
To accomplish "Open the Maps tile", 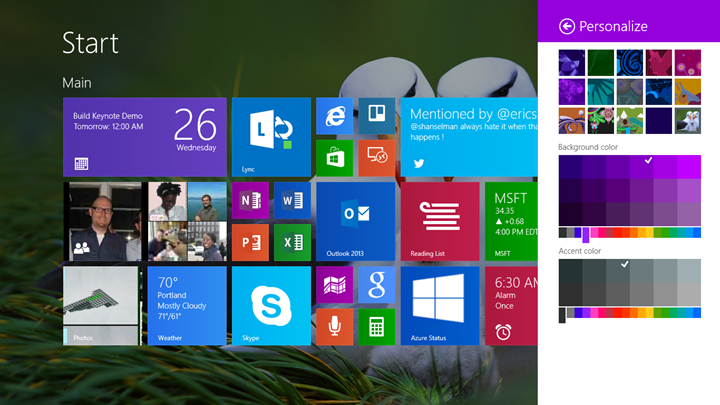I will tap(334, 285).
